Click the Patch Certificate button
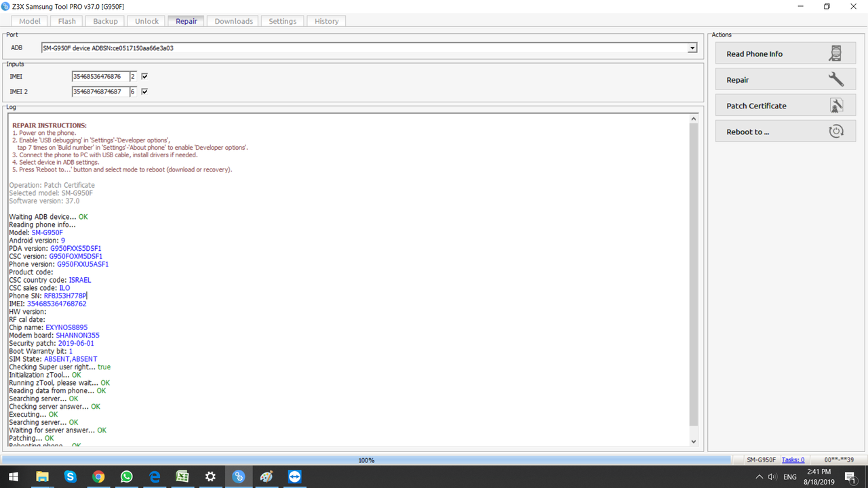Screen dimensions: 868x488 785,106
